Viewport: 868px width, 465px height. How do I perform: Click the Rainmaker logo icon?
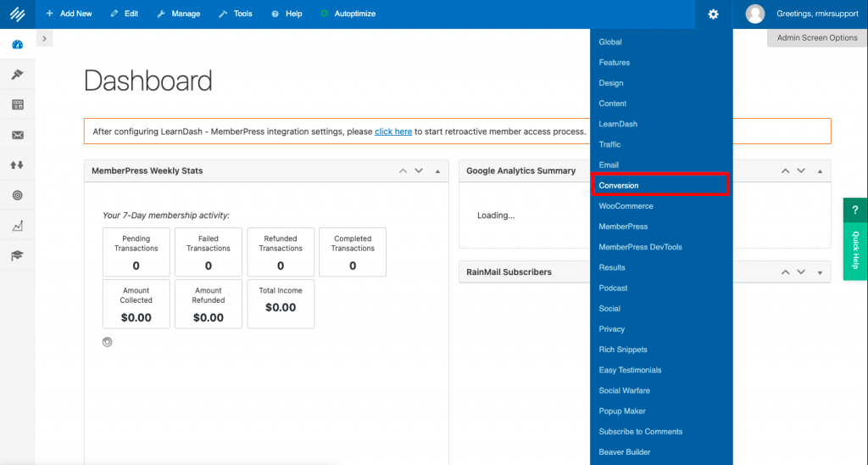(17, 14)
